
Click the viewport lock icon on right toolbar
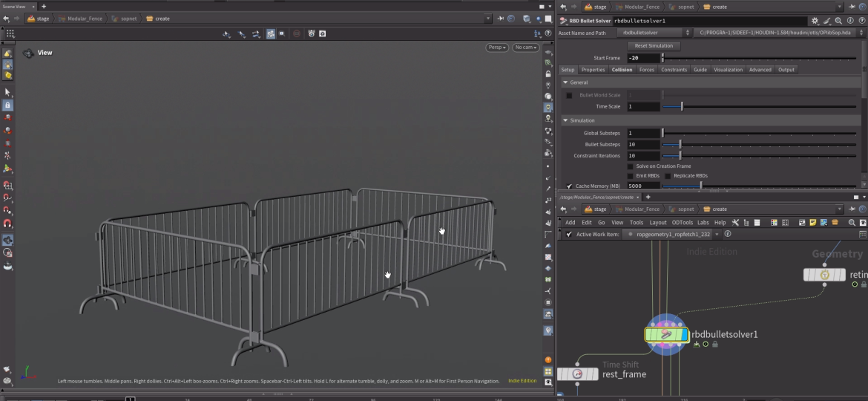click(x=548, y=74)
